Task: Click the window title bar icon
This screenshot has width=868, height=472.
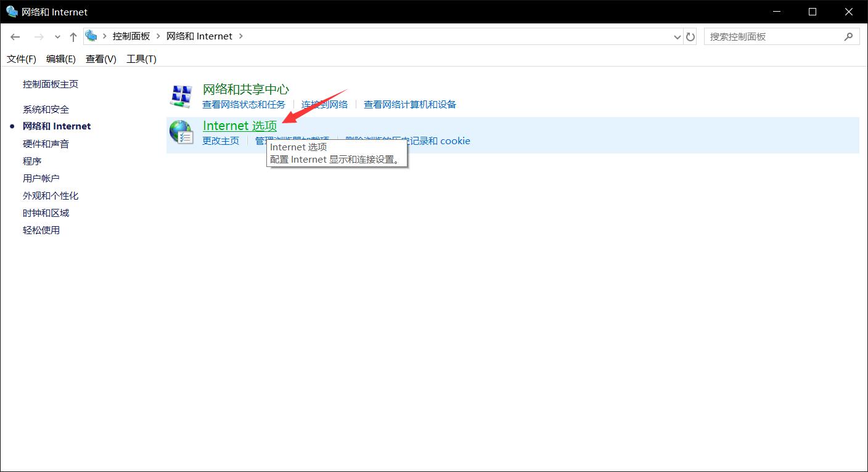Action: click(12, 12)
